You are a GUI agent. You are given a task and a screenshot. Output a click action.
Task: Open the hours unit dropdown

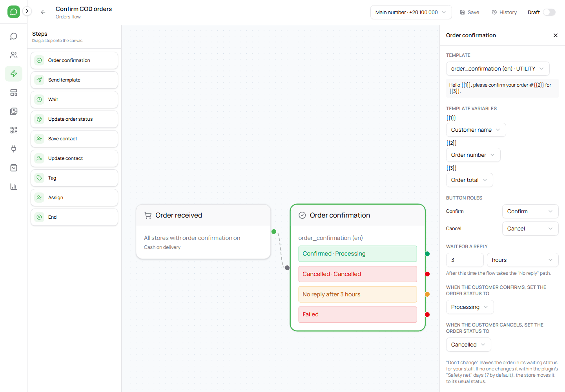[x=523, y=260]
